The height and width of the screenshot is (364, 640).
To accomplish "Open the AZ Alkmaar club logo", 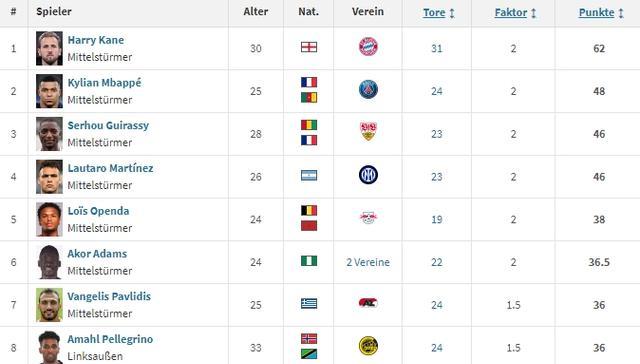I will [x=368, y=303].
